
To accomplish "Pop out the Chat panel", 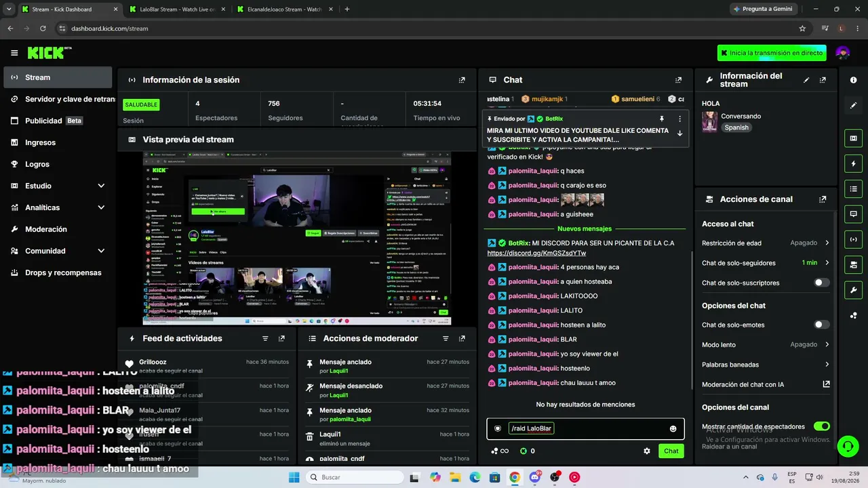I will click(x=678, y=80).
